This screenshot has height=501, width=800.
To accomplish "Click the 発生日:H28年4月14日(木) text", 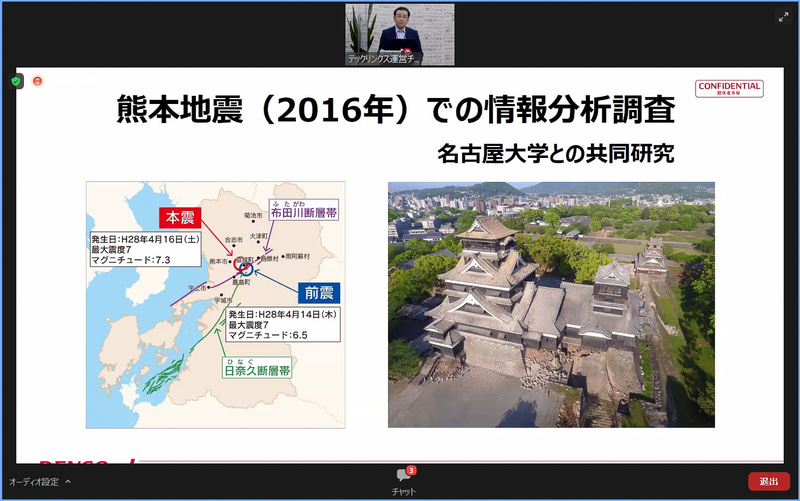I will click(283, 314).
